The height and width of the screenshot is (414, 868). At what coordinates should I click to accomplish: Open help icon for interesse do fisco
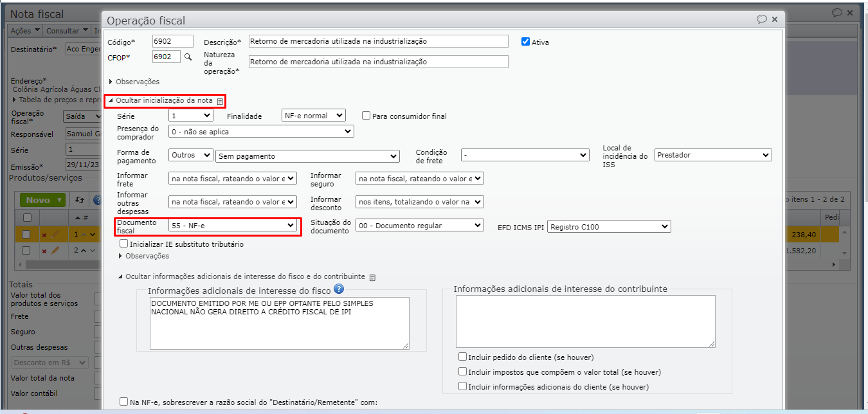[339, 289]
